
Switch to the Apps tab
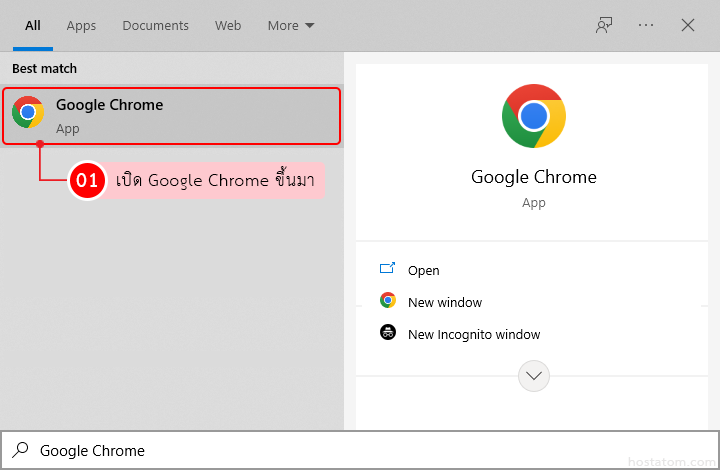(81, 26)
